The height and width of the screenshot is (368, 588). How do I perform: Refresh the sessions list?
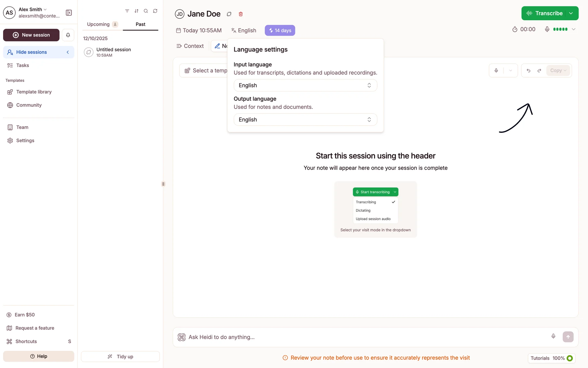click(x=155, y=11)
